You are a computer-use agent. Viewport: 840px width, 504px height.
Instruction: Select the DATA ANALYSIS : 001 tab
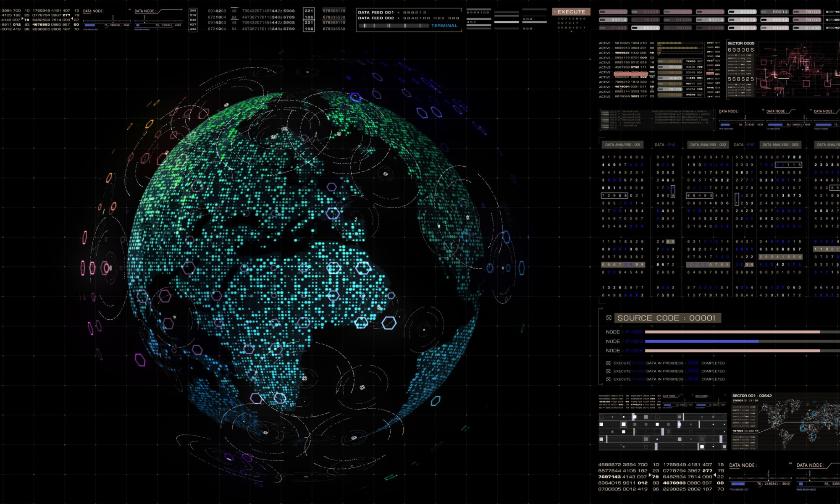click(x=622, y=144)
